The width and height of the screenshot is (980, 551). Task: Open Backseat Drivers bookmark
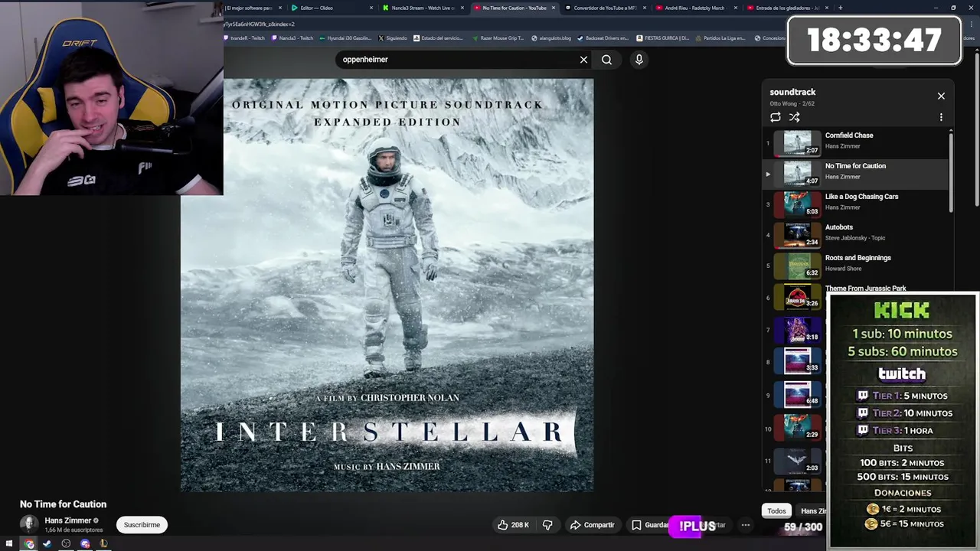point(603,37)
